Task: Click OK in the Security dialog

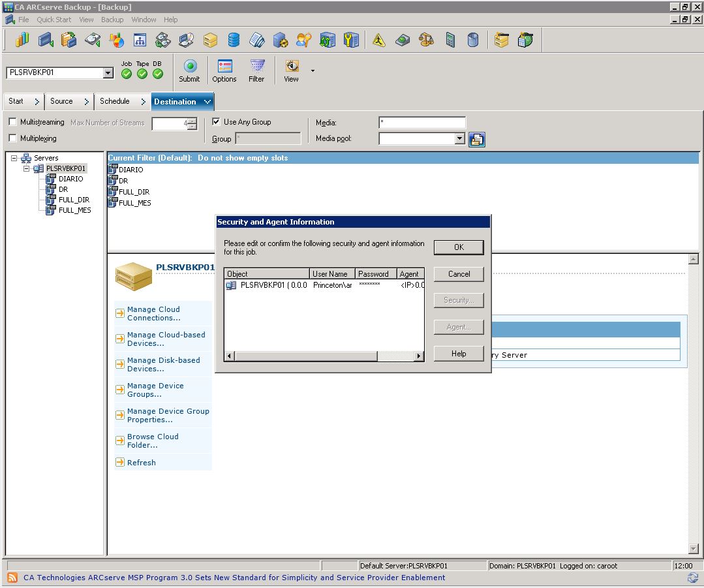Action: pyautogui.click(x=459, y=247)
